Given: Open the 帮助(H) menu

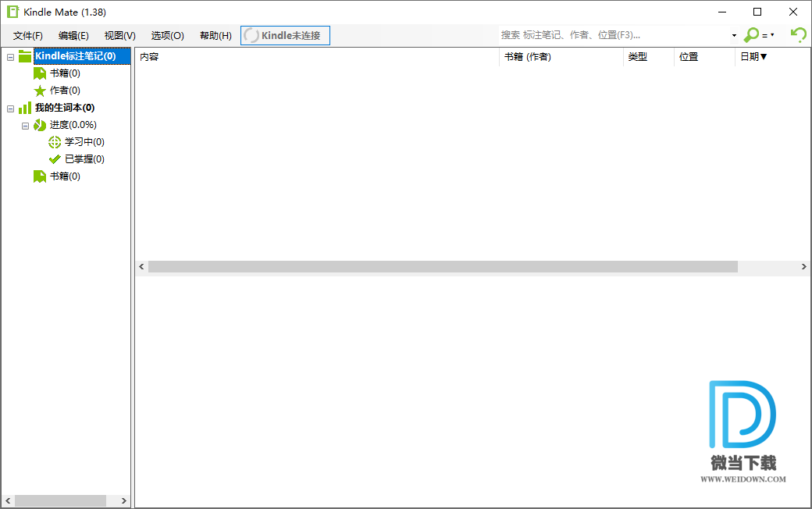Looking at the screenshot, I should coord(215,36).
